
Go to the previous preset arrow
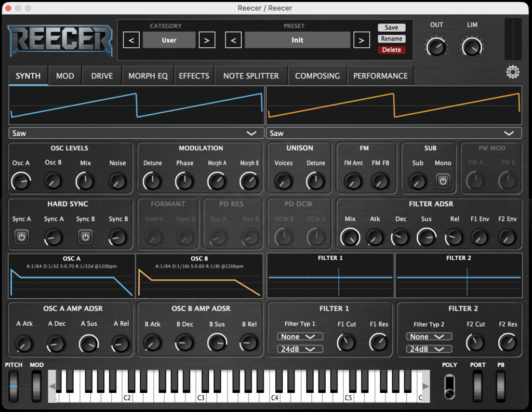pos(233,40)
